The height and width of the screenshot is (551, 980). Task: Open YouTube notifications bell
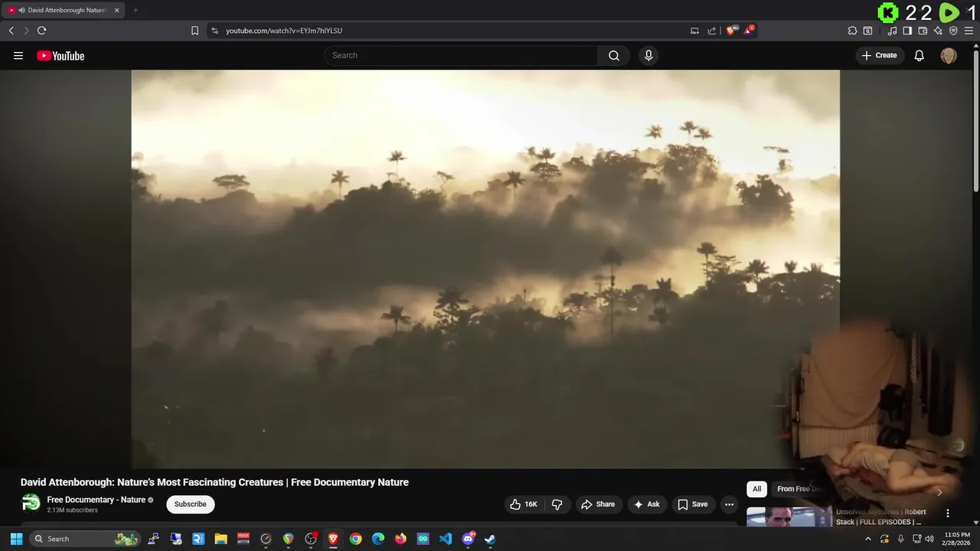920,55
